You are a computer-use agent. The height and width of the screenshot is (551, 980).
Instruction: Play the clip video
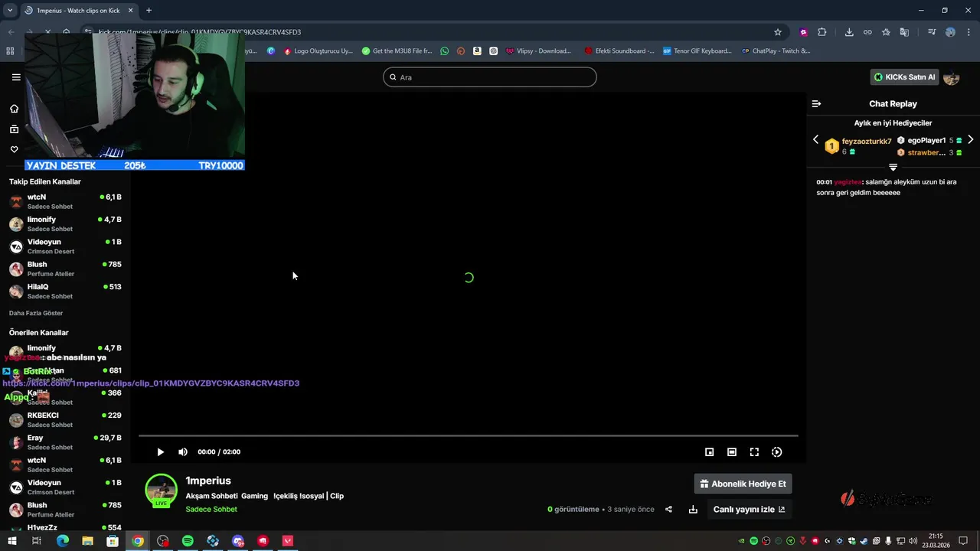(x=160, y=452)
